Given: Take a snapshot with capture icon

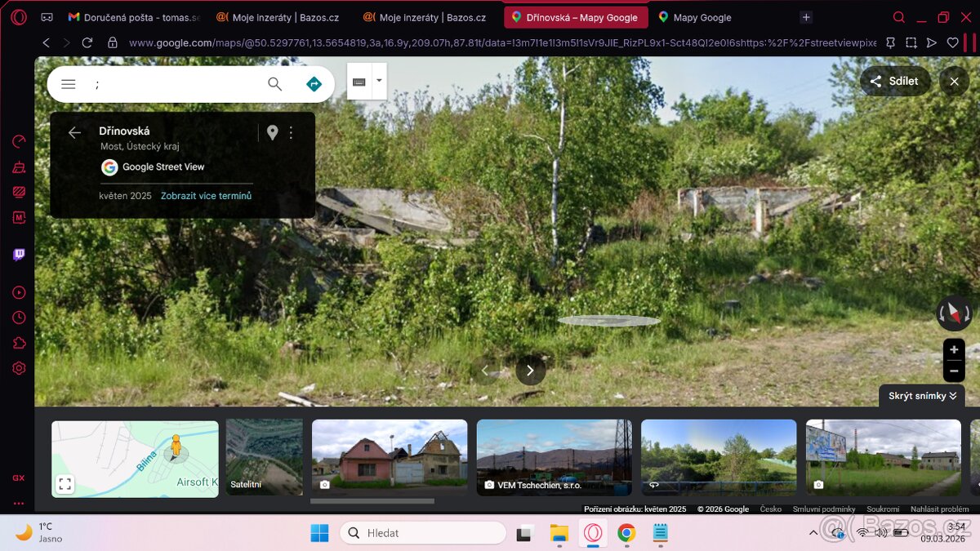Looking at the screenshot, I should click(911, 42).
